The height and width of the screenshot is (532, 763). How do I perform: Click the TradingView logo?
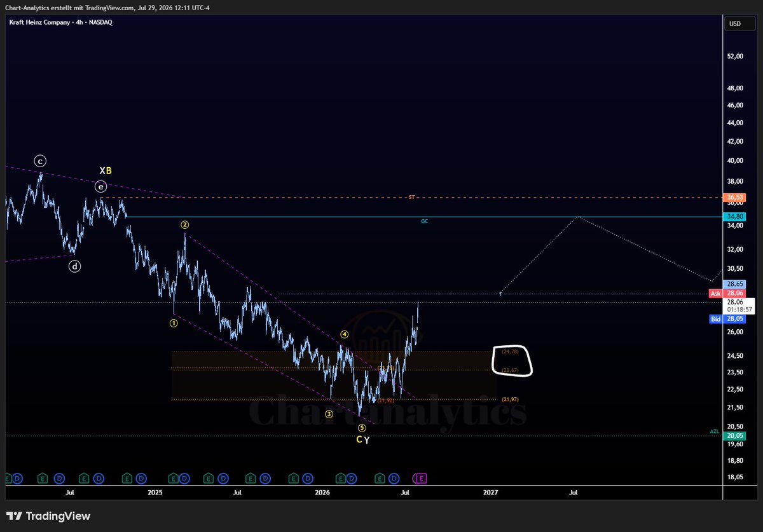(49, 516)
